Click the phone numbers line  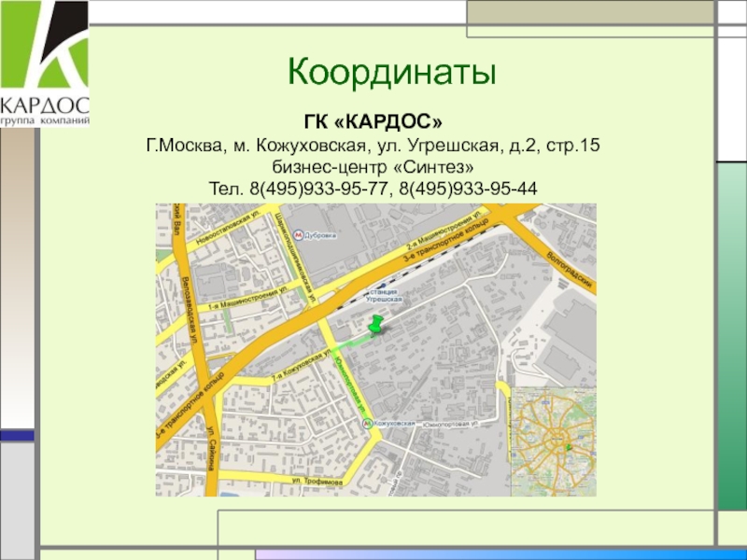373,189
